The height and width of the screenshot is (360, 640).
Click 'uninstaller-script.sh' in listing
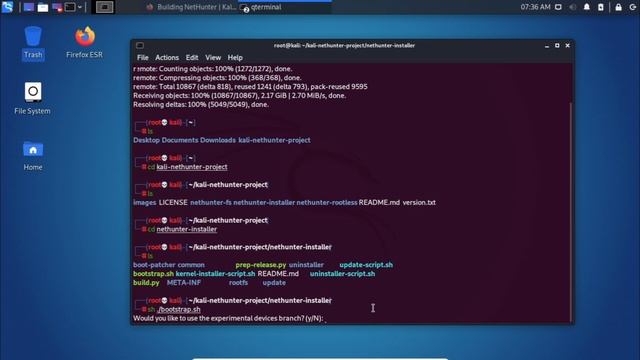(342, 274)
